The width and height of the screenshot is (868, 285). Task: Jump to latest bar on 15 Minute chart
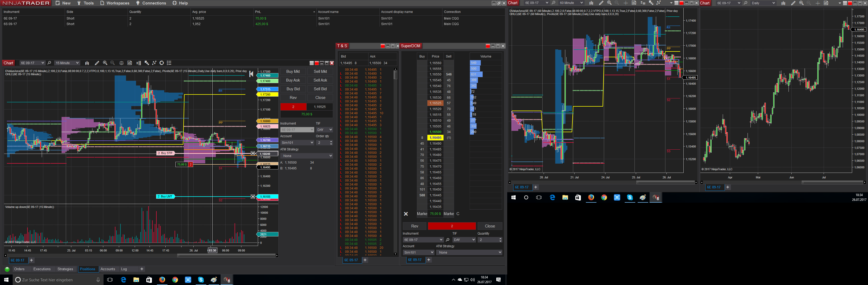pyautogui.click(x=251, y=74)
